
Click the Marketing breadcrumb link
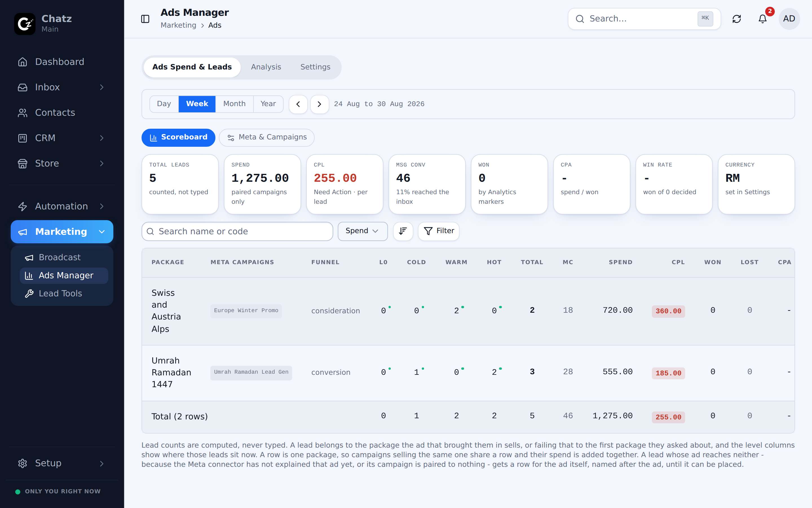(x=178, y=25)
